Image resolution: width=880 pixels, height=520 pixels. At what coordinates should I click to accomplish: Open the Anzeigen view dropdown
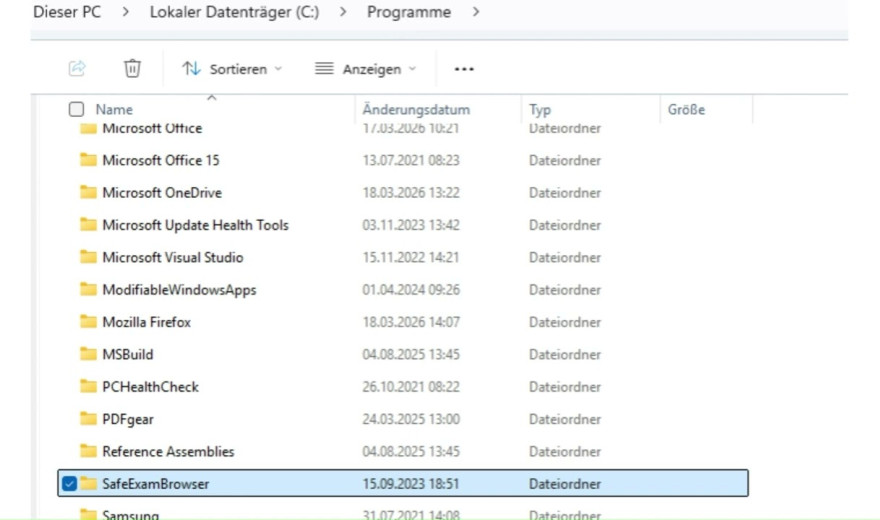point(365,69)
